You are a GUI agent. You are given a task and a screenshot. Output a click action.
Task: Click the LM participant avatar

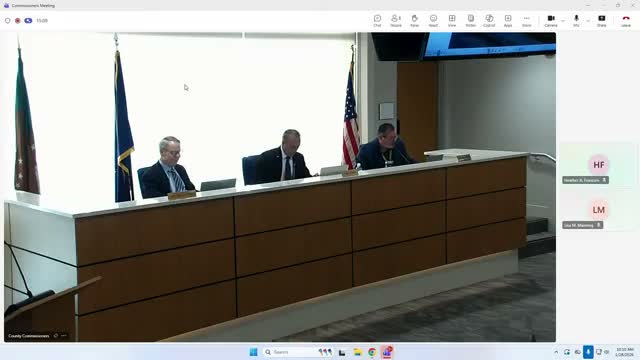click(599, 210)
